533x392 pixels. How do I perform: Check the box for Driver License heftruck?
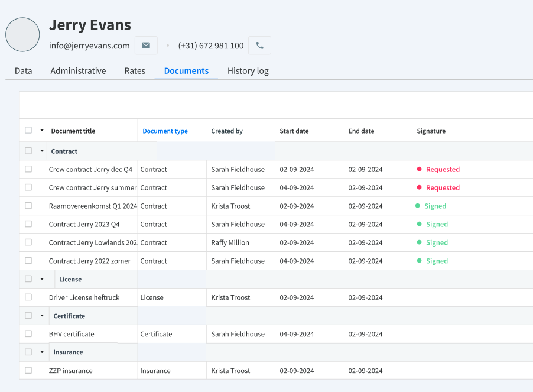point(28,297)
